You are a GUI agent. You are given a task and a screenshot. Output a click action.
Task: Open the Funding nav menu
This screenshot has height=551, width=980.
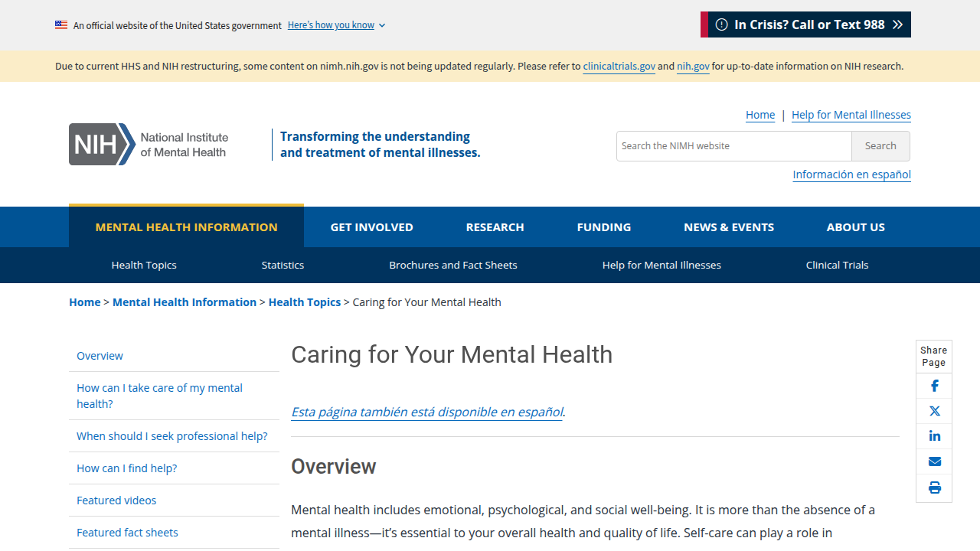pos(604,227)
